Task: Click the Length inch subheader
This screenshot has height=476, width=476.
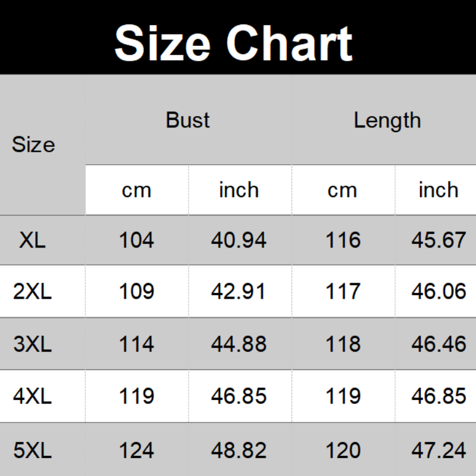Action: coord(438,190)
